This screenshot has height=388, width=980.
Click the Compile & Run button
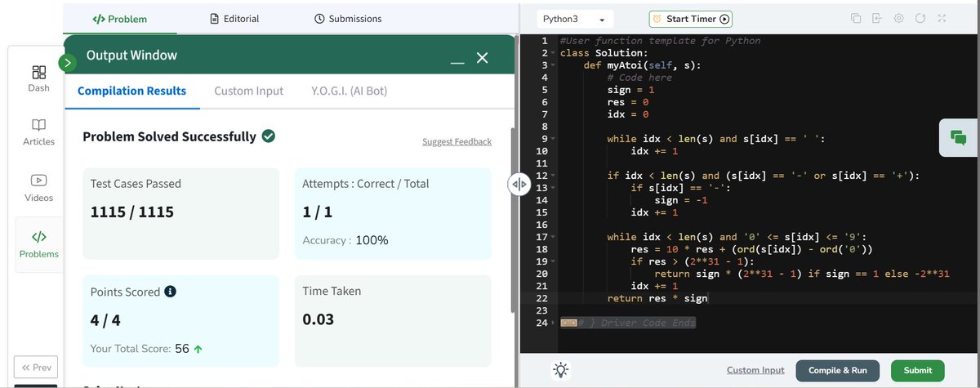tap(838, 370)
